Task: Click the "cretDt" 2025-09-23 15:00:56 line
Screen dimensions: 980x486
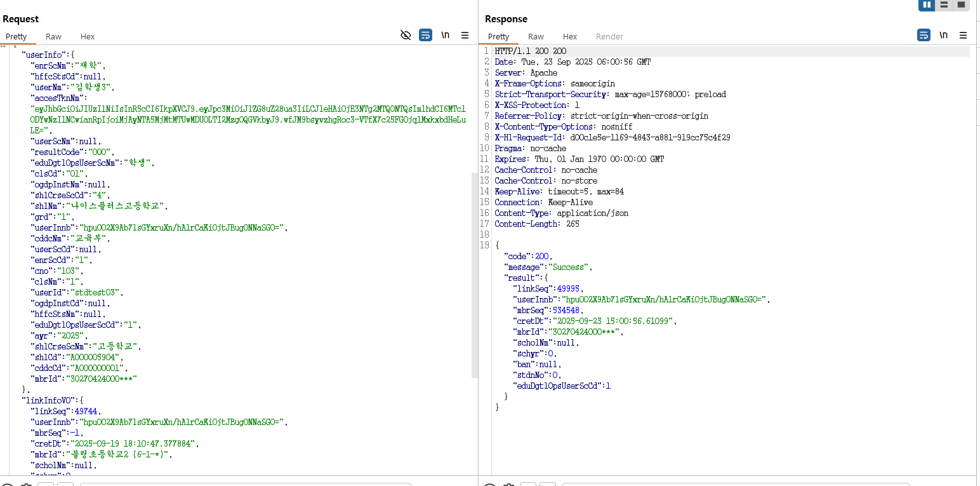Action: click(x=595, y=321)
